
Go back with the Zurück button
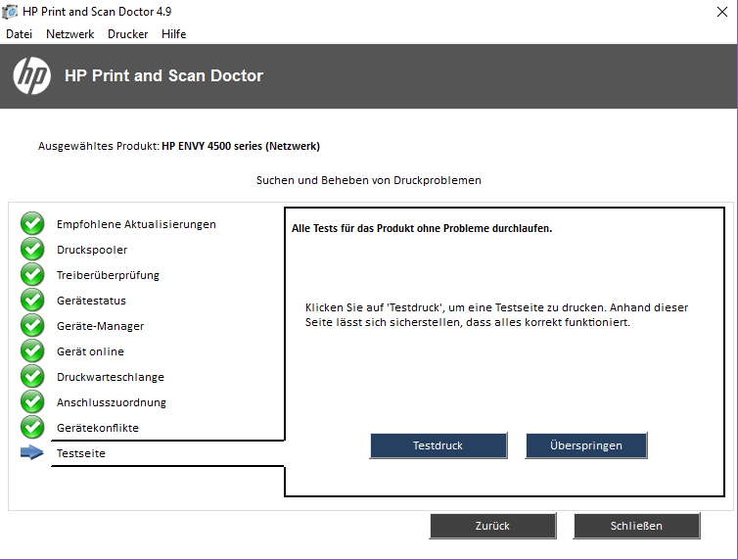(492, 526)
